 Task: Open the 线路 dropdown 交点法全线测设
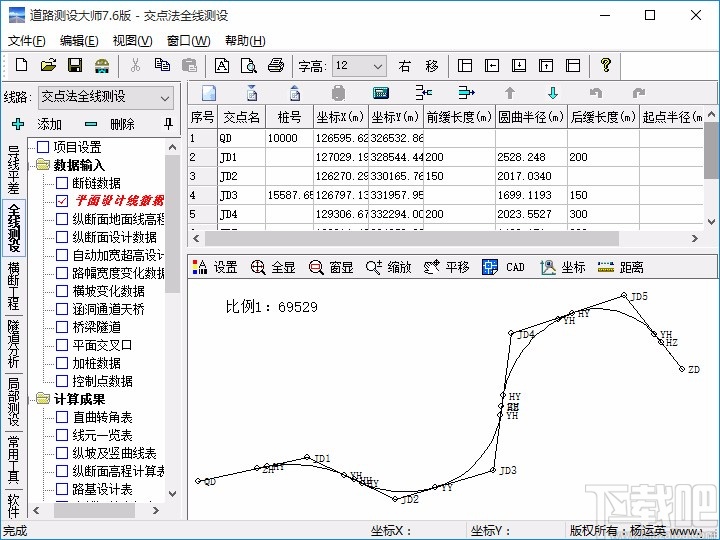[106, 97]
